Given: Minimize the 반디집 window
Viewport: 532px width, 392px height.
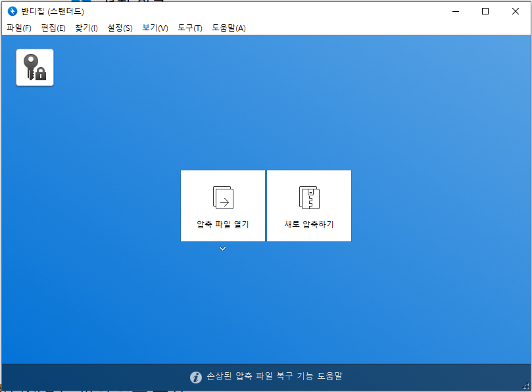Looking at the screenshot, I should pos(456,11).
